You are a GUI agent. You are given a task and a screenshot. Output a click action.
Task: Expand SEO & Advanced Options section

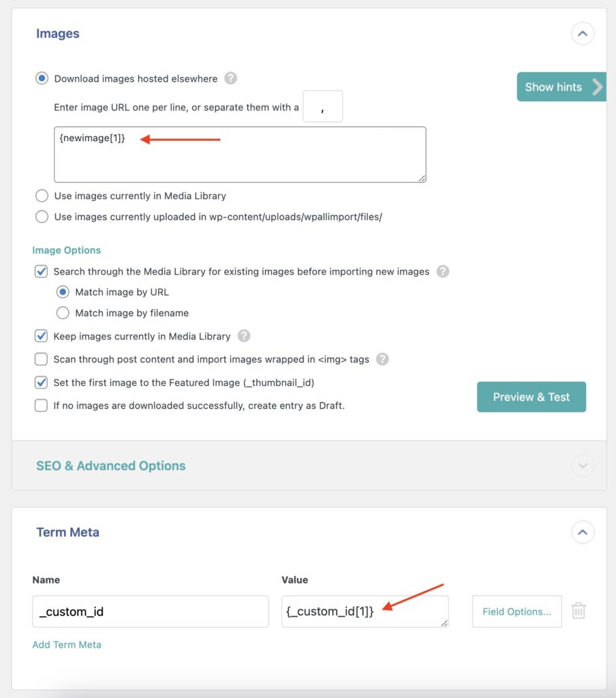(x=583, y=466)
